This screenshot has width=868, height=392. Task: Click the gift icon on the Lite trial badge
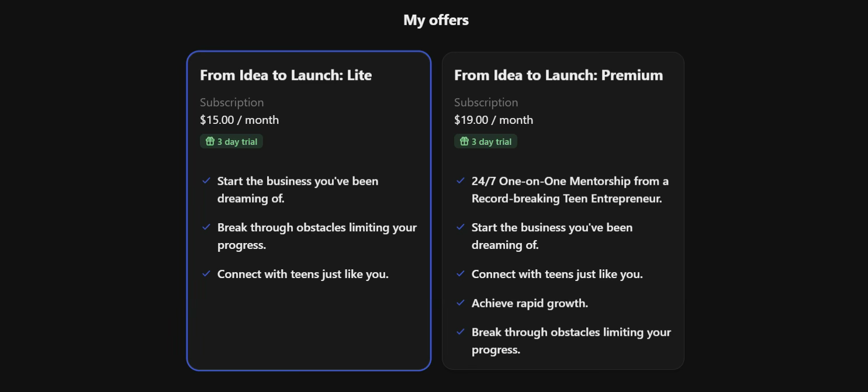209,141
